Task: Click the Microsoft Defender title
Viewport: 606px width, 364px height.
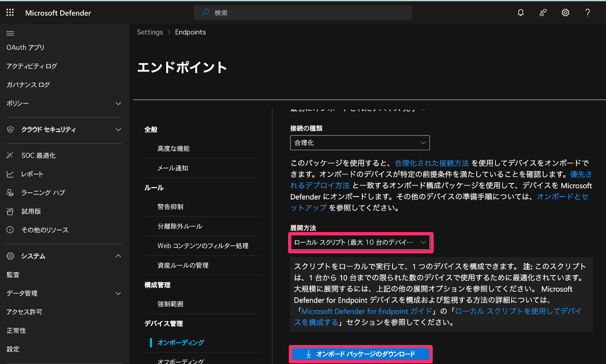Action: click(x=58, y=13)
